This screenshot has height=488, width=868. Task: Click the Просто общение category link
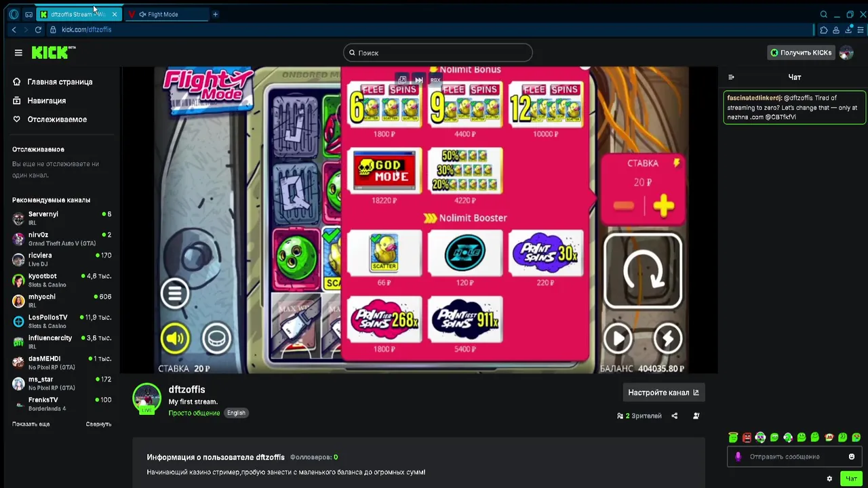click(194, 413)
